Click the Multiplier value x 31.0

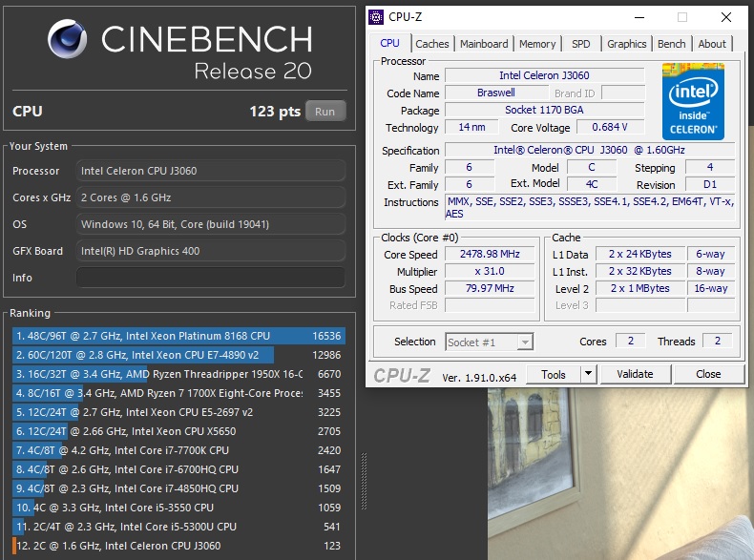click(490, 271)
